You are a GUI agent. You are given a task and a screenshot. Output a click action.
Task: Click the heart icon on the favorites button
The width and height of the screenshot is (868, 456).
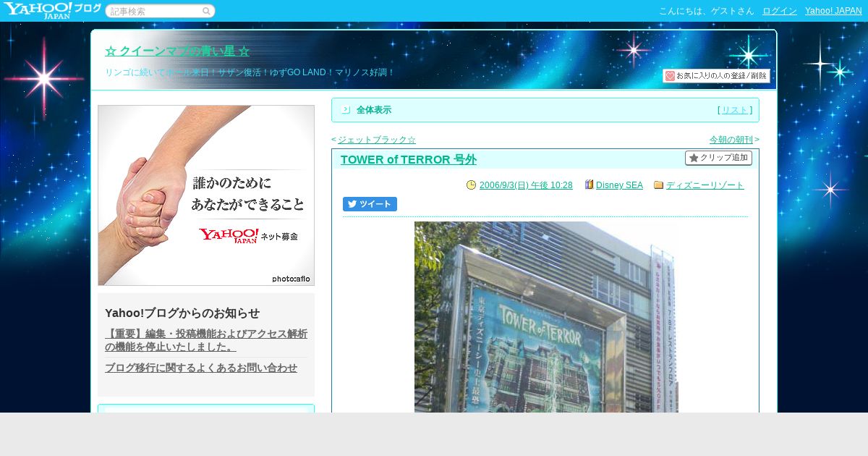click(x=670, y=76)
